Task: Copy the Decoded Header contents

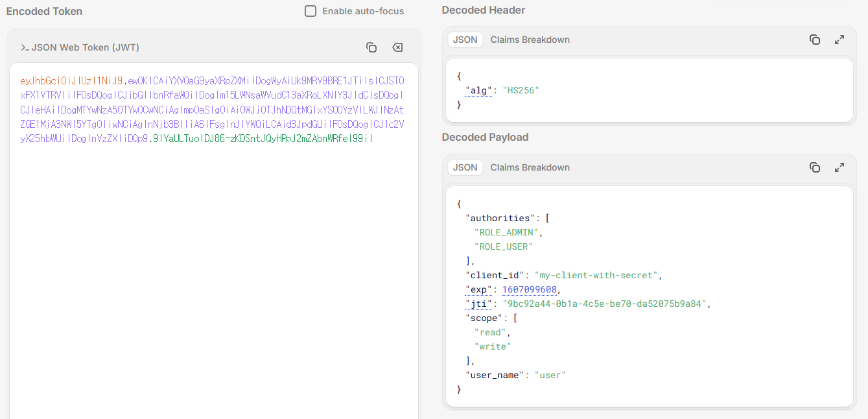Action: pyautogui.click(x=815, y=40)
